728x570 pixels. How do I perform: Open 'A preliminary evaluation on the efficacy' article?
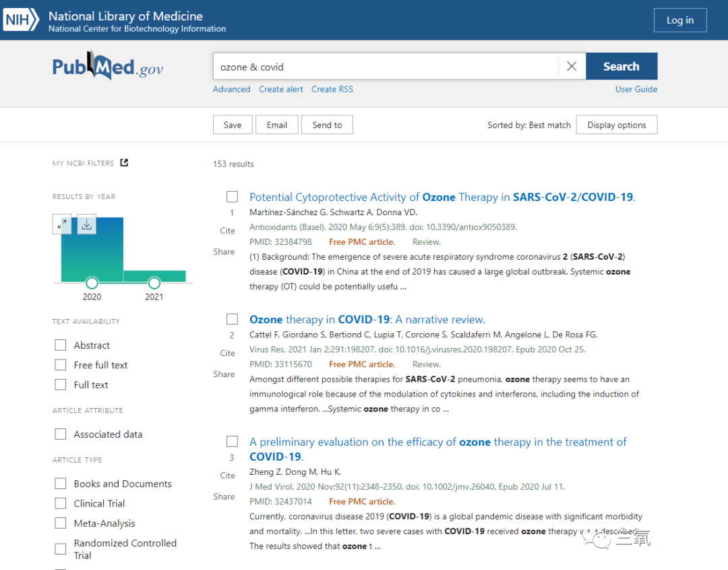438,449
